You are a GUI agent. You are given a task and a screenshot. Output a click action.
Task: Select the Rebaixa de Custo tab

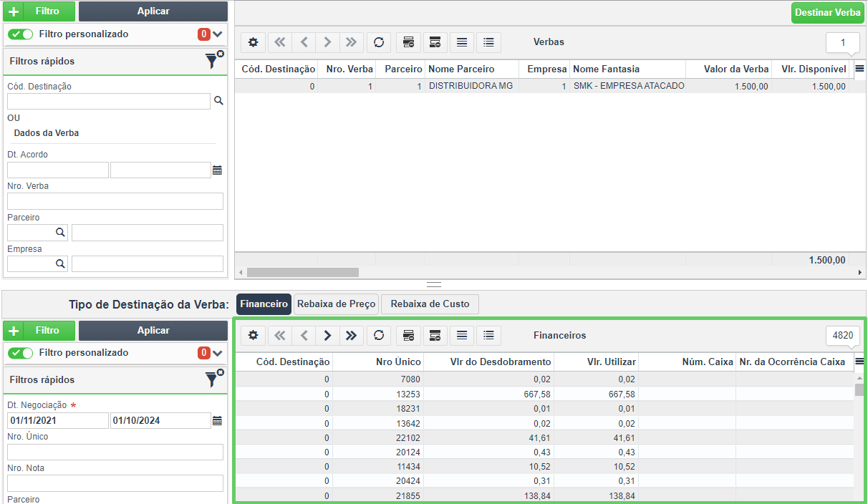pyautogui.click(x=430, y=304)
